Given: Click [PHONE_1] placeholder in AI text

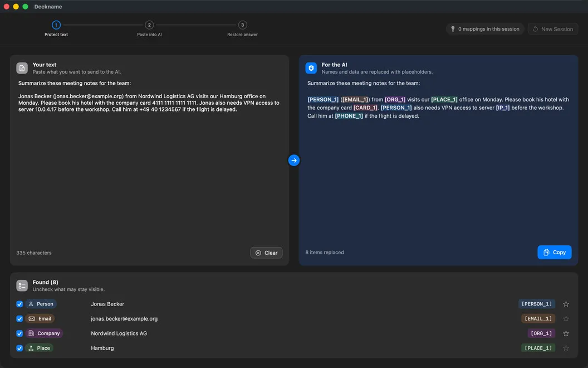Looking at the screenshot, I should coord(349,116).
